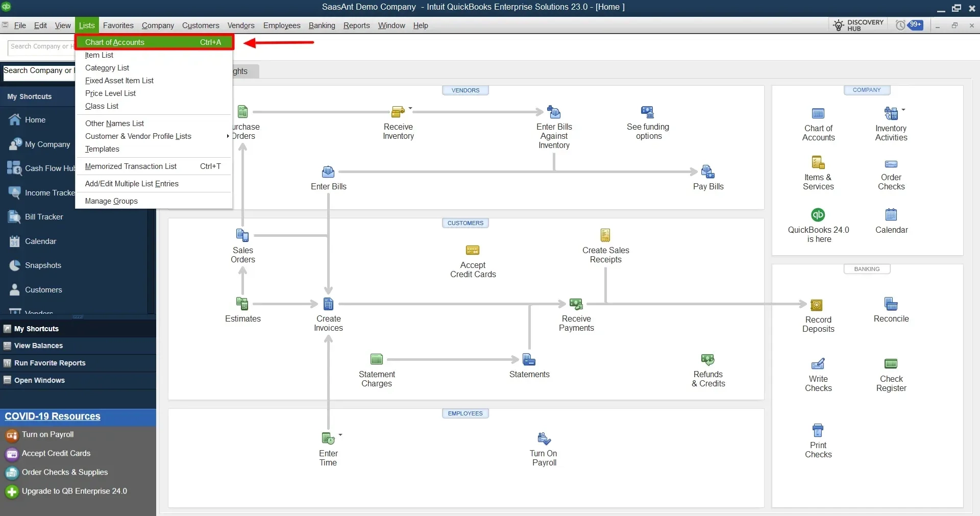Open Statements icon
980x516 pixels.
tap(529, 359)
